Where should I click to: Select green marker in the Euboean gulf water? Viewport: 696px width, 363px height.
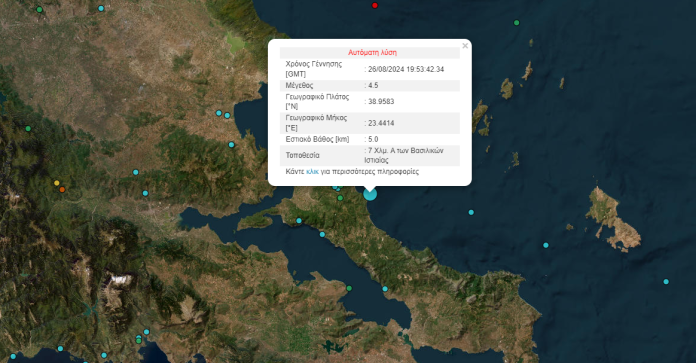(349, 288)
